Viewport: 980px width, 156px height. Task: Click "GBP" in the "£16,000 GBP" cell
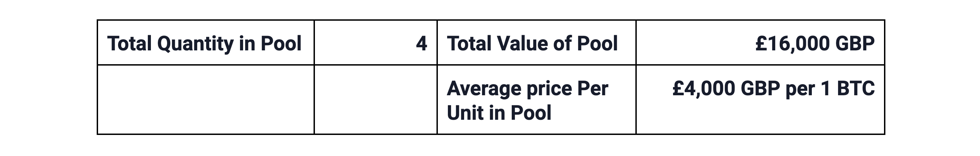[854, 43]
